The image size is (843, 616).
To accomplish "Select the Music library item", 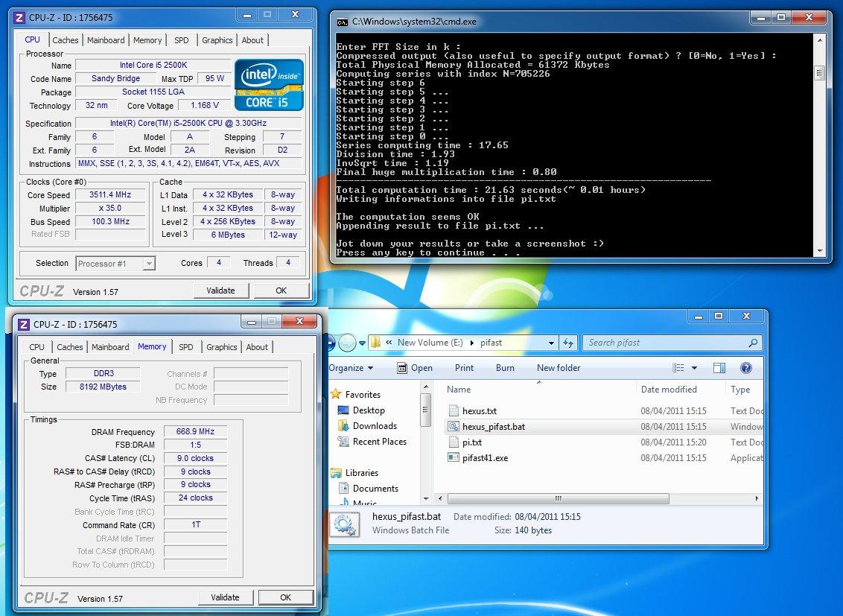I will (364, 503).
